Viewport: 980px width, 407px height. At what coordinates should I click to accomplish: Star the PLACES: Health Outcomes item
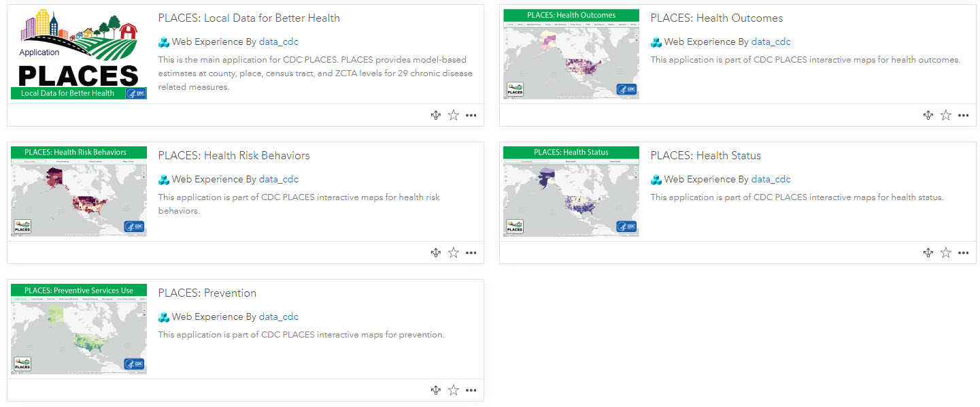(x=946, y=115)
